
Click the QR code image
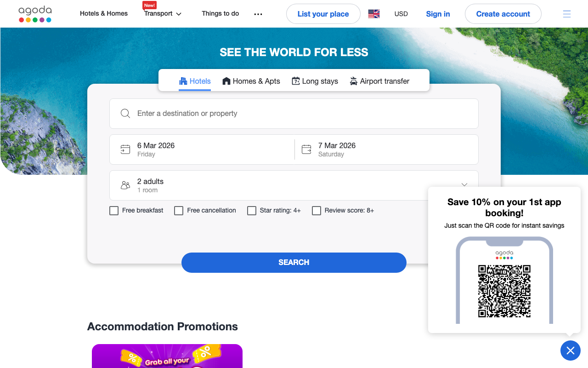(x=504, y=291)
